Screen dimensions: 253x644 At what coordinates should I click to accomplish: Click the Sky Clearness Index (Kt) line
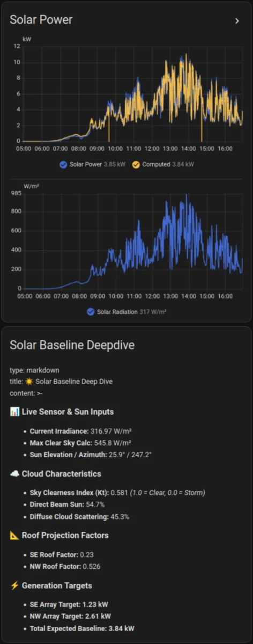pyautogui.click(x=117, y=493)
